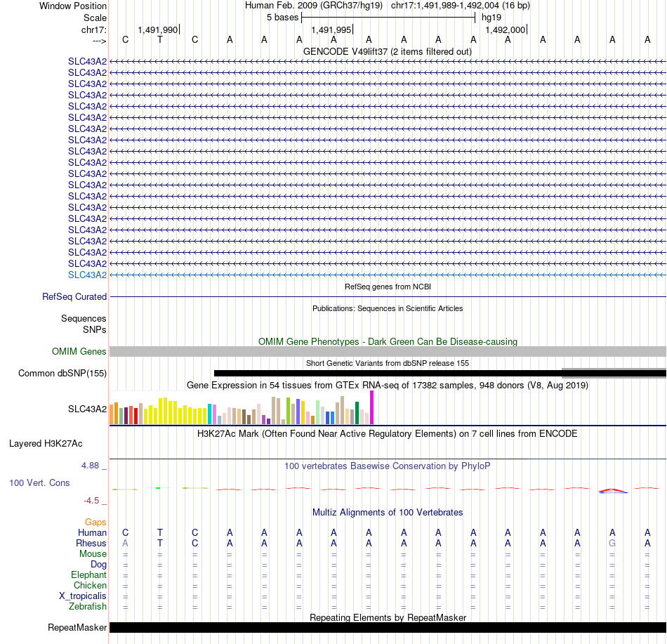The height and width of the screenshot is (644, 667).
Task: Select the "Rhesus" alignment row label
Action: click(x=91, y=543)
